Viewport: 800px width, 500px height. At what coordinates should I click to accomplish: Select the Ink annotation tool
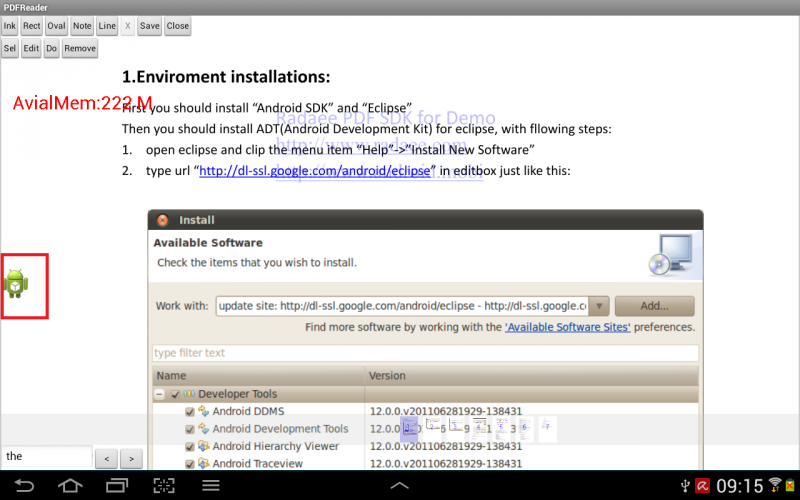pos(10,26)
